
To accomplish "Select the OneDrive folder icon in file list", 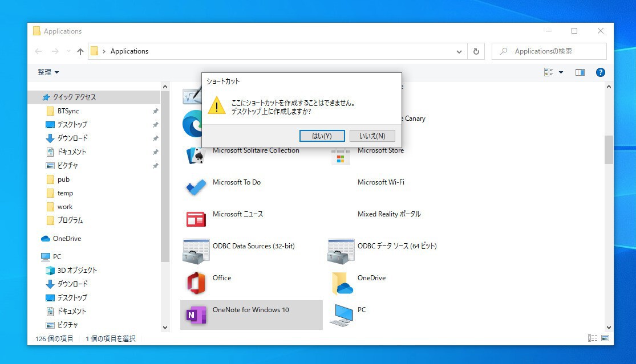I will 342,283.
